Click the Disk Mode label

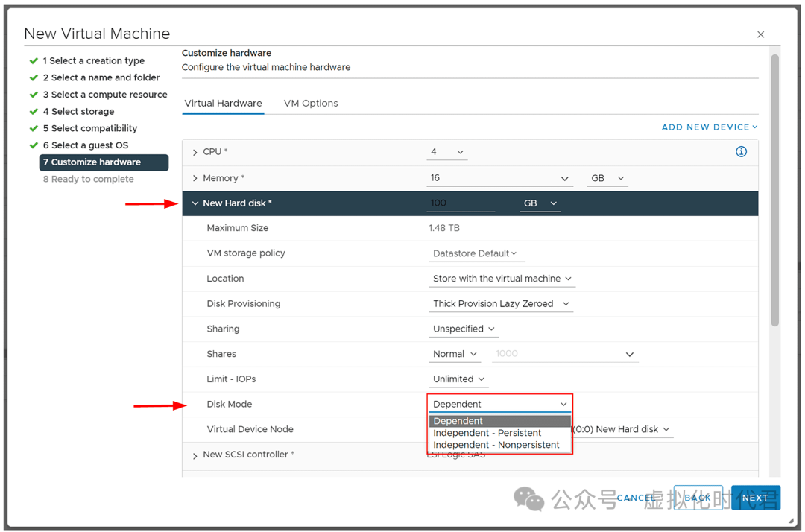[229, 405]
